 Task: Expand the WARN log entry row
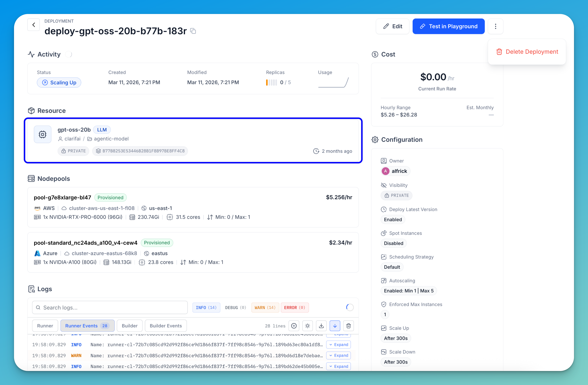(x=338, y=355)
